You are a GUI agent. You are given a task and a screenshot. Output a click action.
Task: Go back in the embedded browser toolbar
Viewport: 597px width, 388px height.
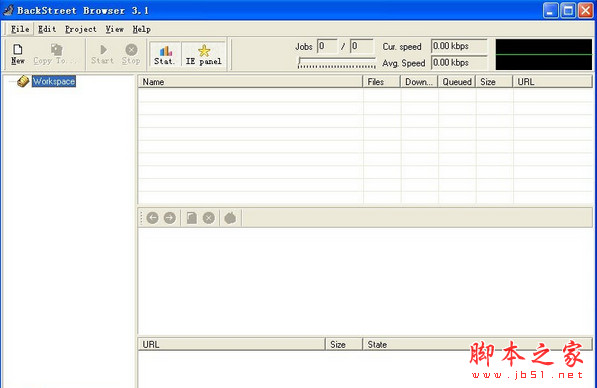(153, 218)
